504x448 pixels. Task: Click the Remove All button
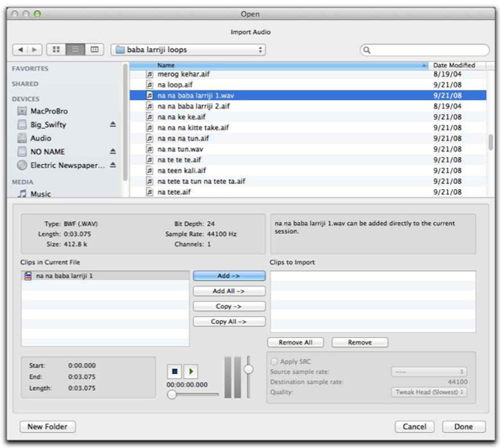coord(296,342)
